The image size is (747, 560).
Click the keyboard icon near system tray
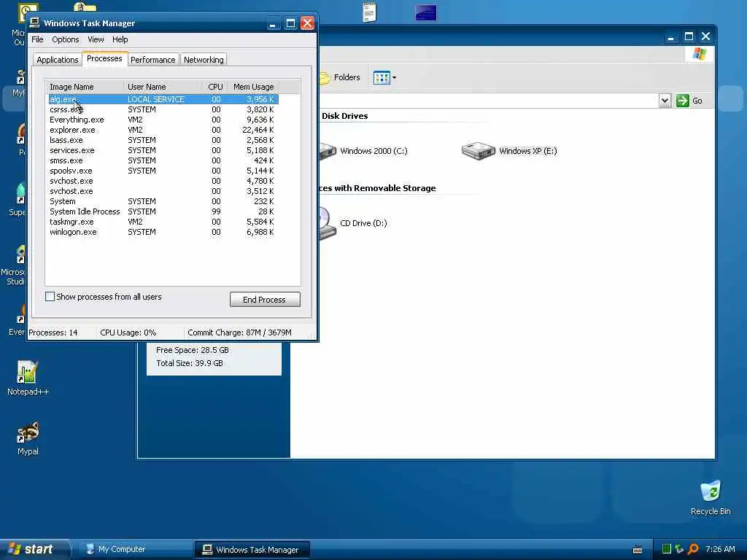638,550
